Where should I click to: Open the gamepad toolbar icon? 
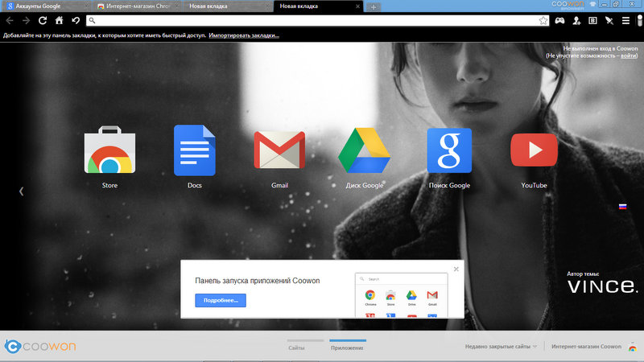pos(559,21)
